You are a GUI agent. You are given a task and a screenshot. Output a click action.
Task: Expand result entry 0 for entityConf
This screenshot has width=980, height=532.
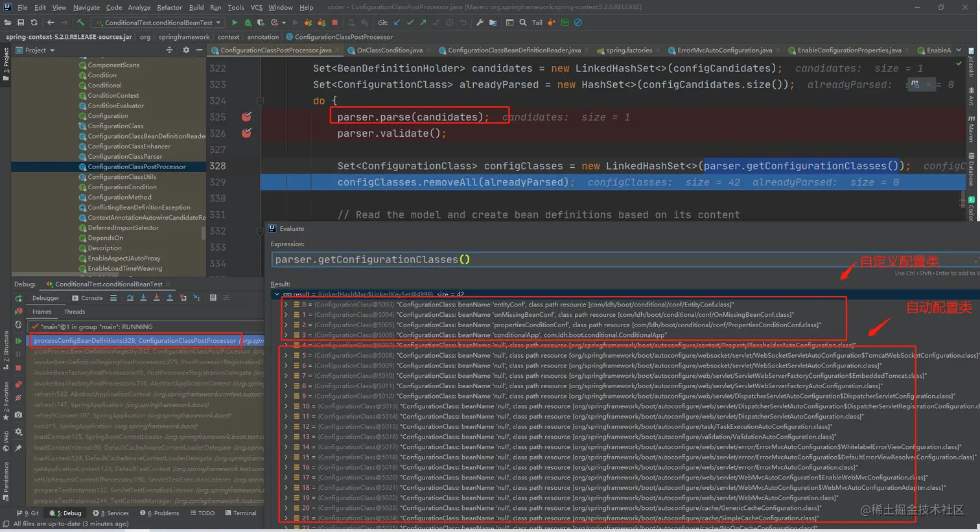click(285, 304)
